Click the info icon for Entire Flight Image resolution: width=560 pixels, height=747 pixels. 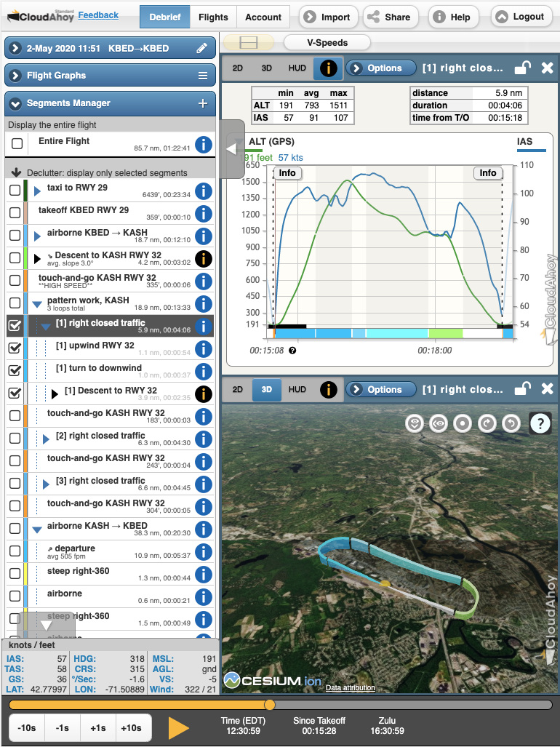[x=204, y=145]
